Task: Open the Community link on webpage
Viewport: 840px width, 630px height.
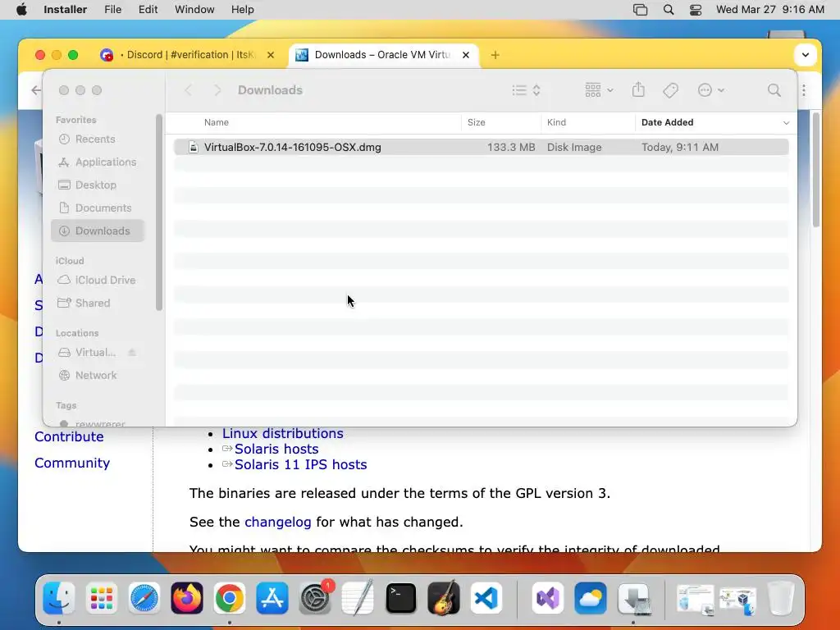Action: click(x=72, y=463)
